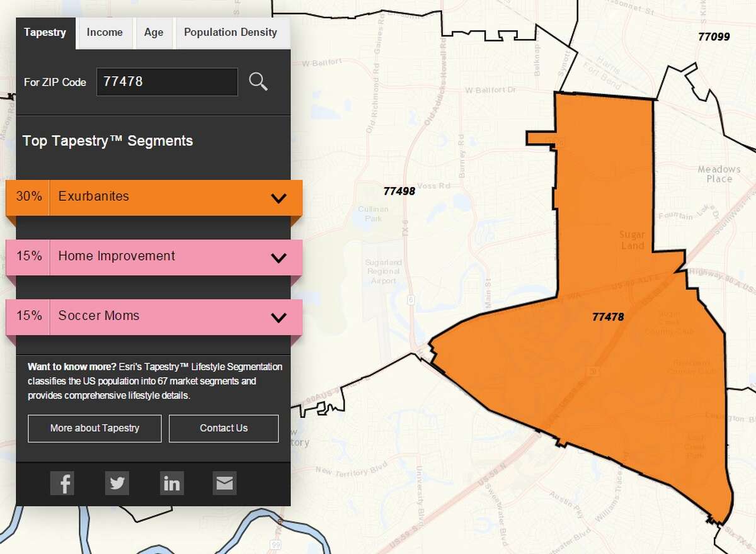This screenshot has width=756, height=554.
Task: Send results using the email icon
Action: pos(224,483)
